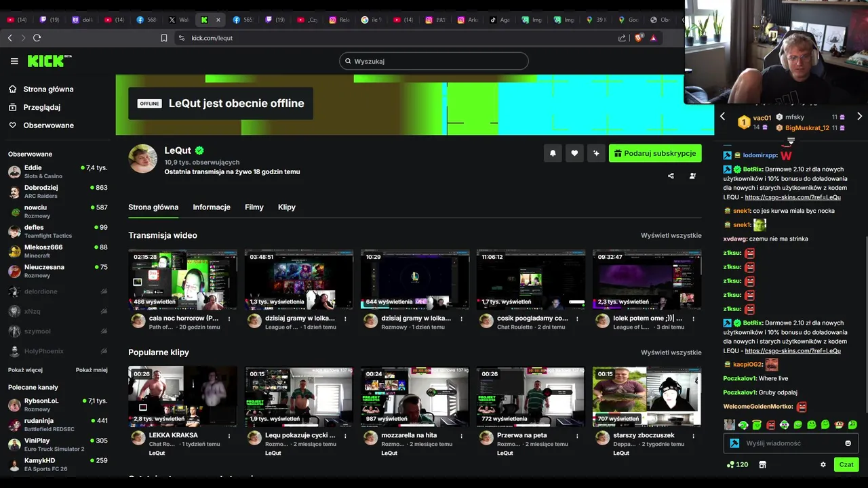Image resolution: width=868 pixels, height=488 pixels.
Task: Select the Strona główna channel tab
Action: 153,207
